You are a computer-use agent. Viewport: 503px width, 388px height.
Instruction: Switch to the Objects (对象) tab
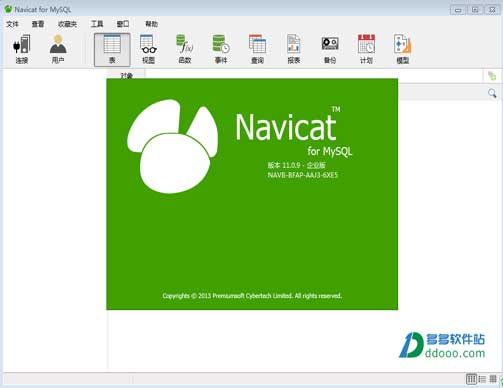click(x=126, y=75)
